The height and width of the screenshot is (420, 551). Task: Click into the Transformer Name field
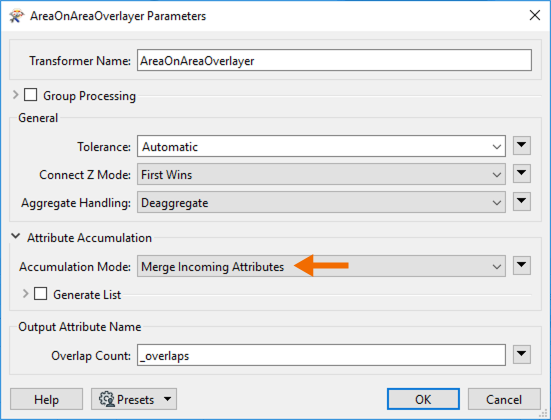334,60
